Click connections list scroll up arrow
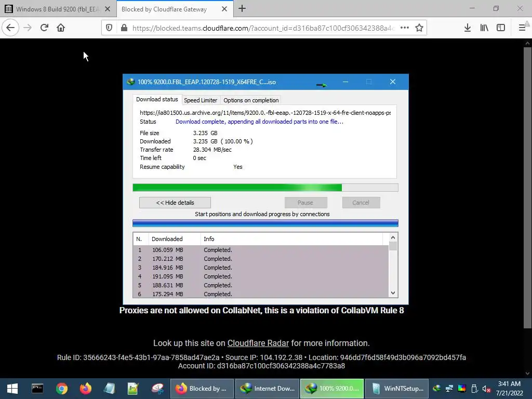The height and width of the screenshot is (399, 532). pyautogui.click(x=393, y=237)
